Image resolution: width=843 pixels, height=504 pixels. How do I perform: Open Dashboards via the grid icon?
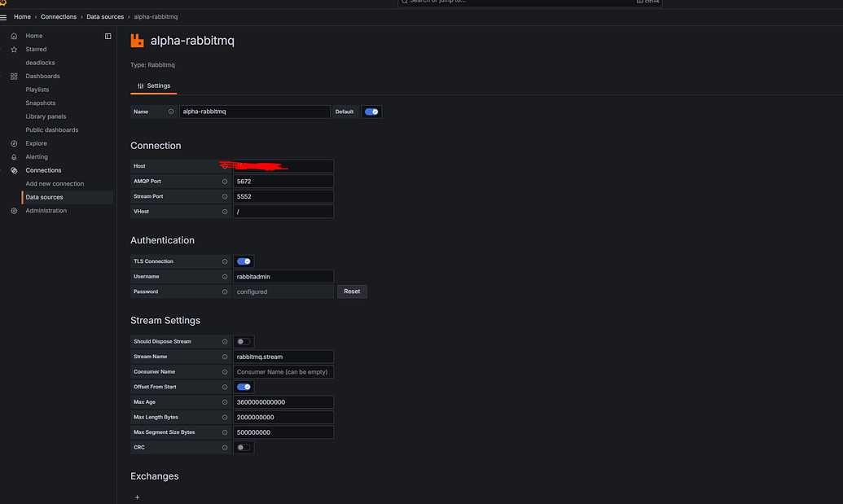[x=13, y=76]
